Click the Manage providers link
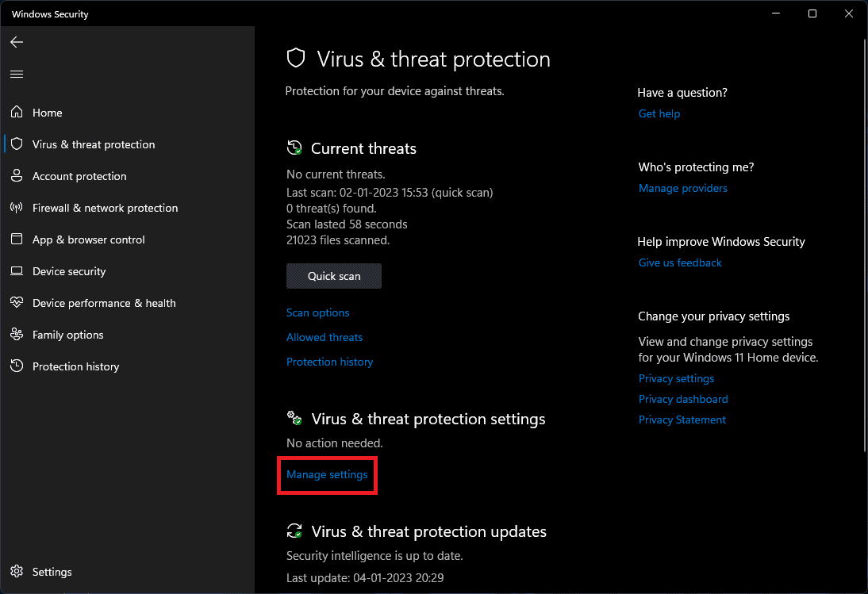 (x=682, y=188)
